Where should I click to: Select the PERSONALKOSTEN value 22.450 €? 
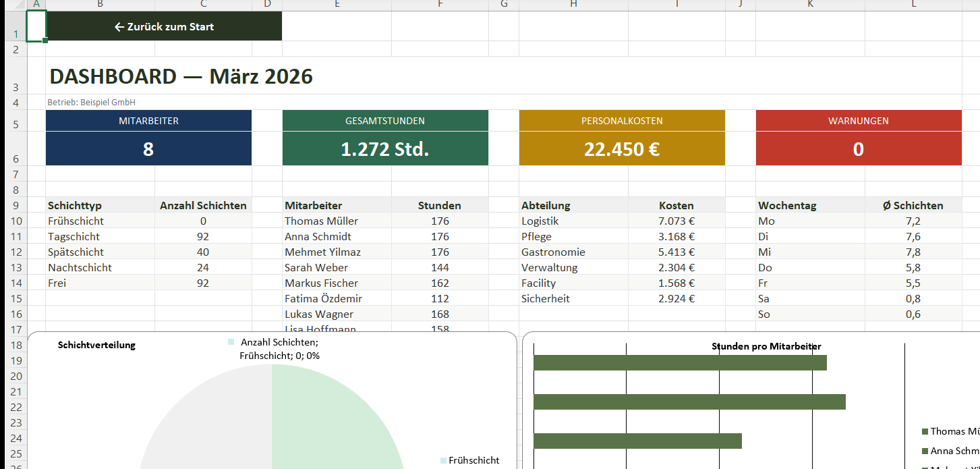pyautogui.click(x=621, y=149)
